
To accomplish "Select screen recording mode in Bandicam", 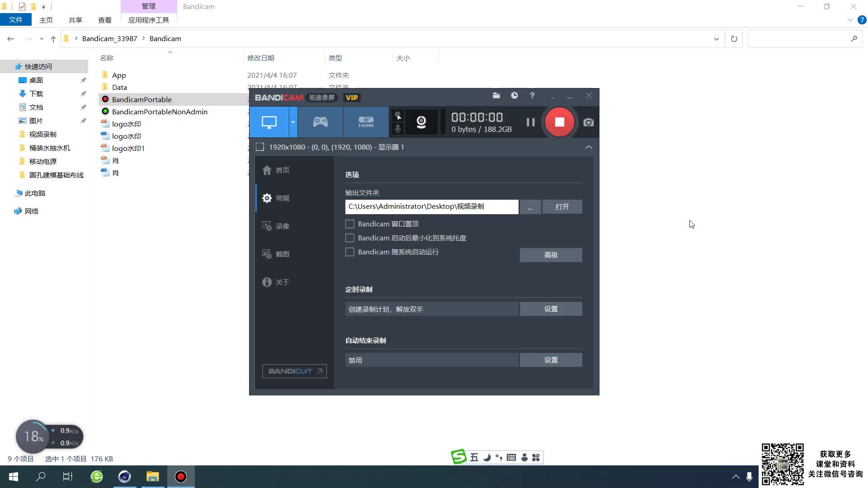I will (x=269, y=122).
